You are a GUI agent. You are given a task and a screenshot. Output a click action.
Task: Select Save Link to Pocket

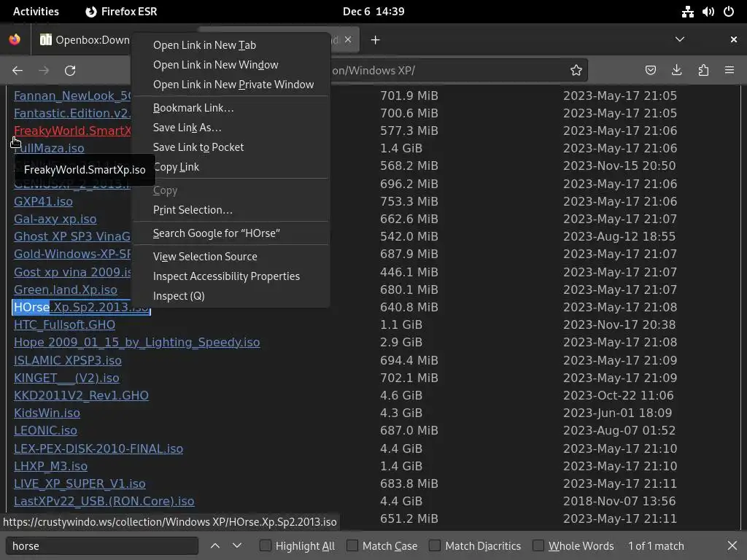click(x=231, y=147)
